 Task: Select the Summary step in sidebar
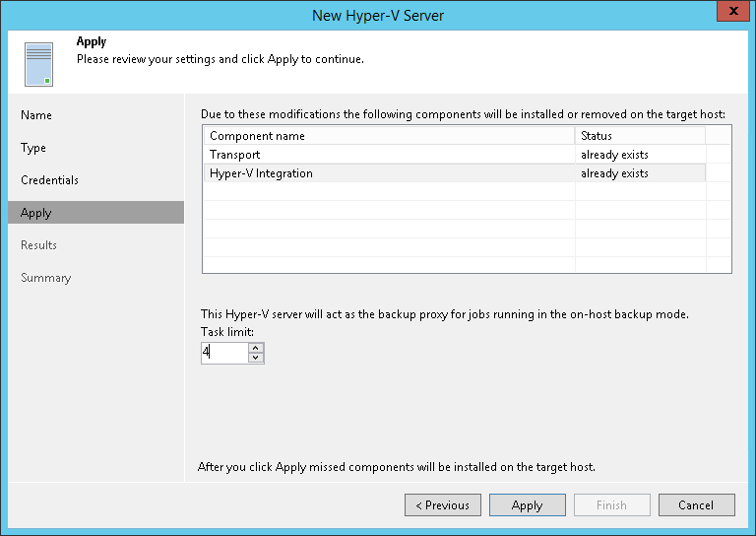click(x=46, y=278)
